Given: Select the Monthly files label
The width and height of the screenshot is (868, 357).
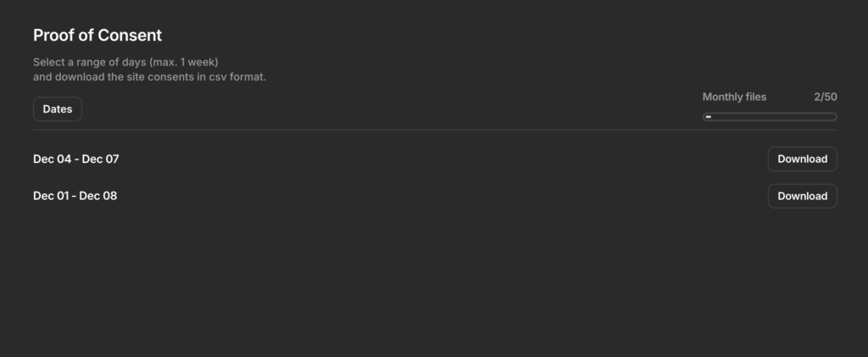Looking at the screenshot, I should coord(734,97).
